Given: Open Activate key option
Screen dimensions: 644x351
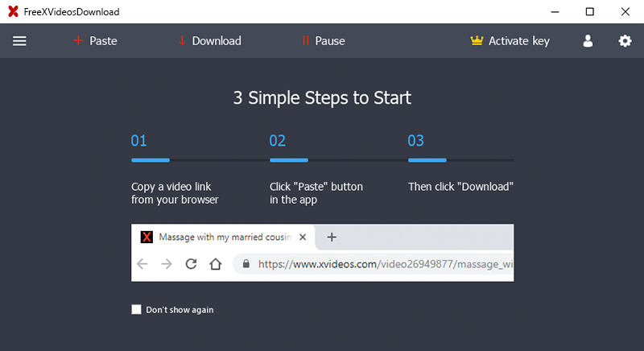Looking at the screenshot, I should 510,41.
